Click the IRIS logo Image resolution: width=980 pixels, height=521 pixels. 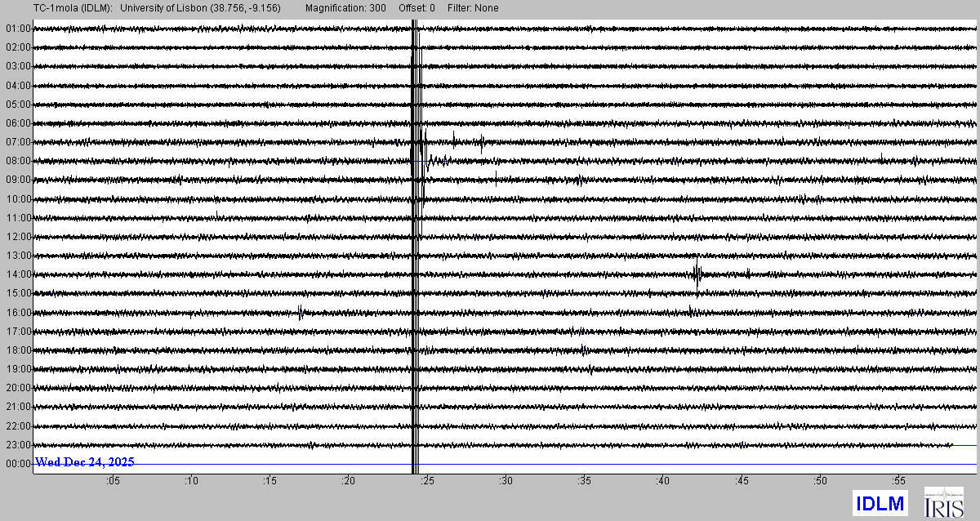pos(943,503)
